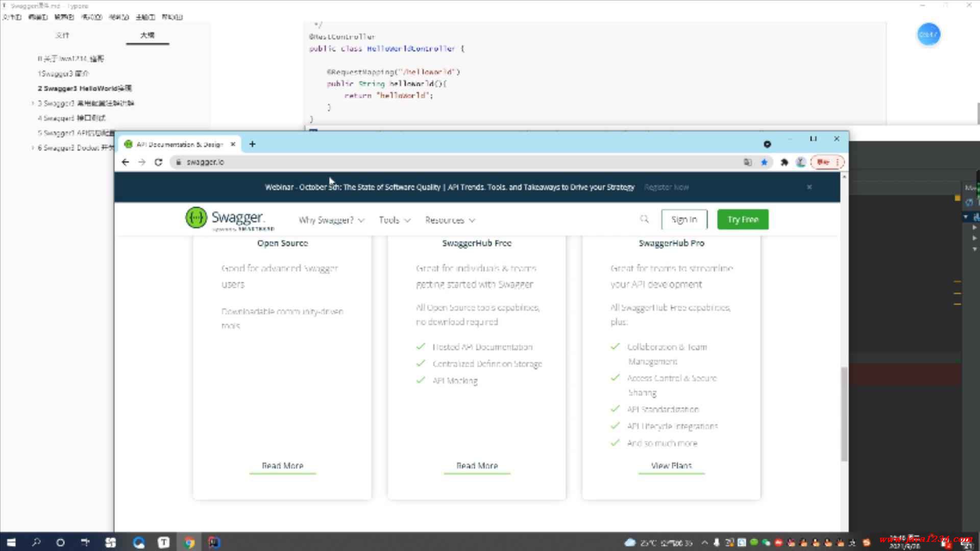The width and height of the screenshot is (980, 551).
Task: Click the microphone tray icon
Action: coord(717,542)
